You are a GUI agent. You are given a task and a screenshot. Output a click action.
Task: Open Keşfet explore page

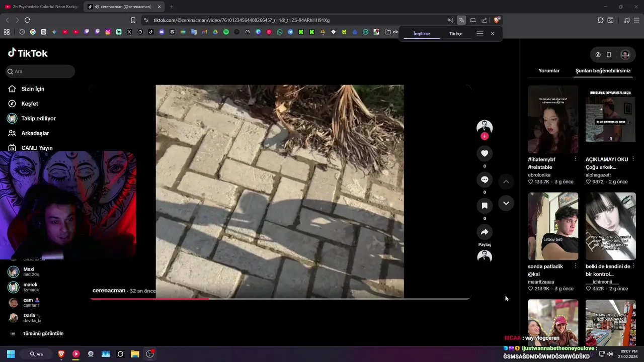pyautogui.click(x=30, y=104)
